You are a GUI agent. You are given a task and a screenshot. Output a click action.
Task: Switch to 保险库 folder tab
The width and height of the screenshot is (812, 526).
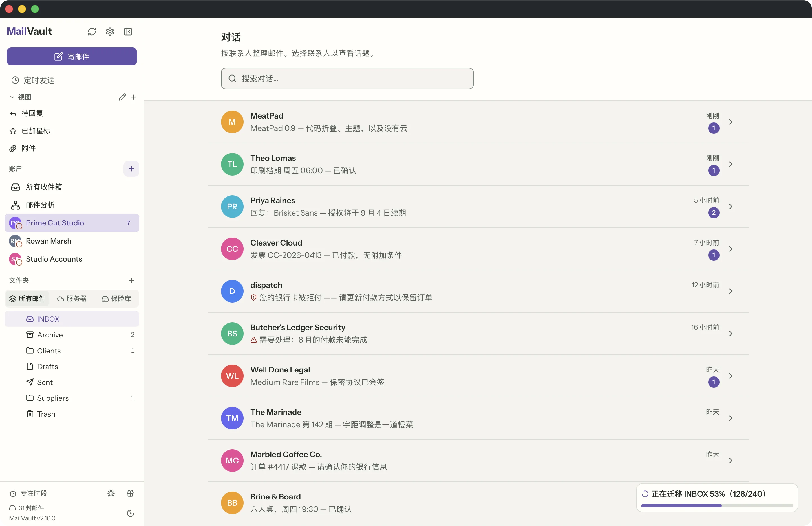pyautogui.click(x=116, y=299)
